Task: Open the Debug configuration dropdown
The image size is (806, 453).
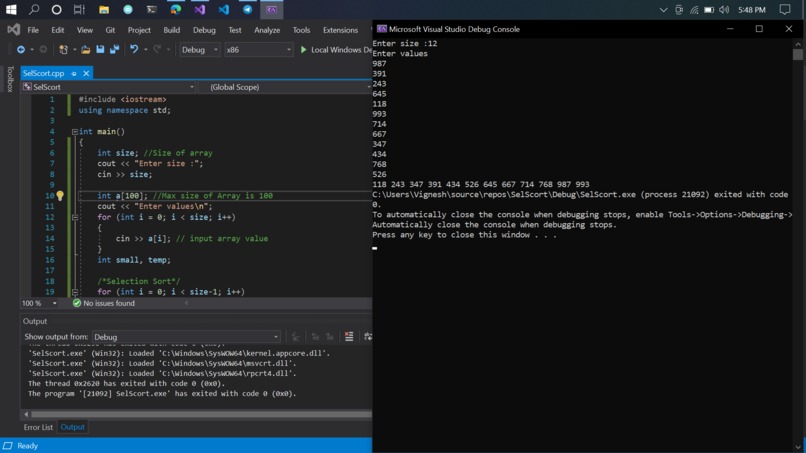Action: point(199,49)
